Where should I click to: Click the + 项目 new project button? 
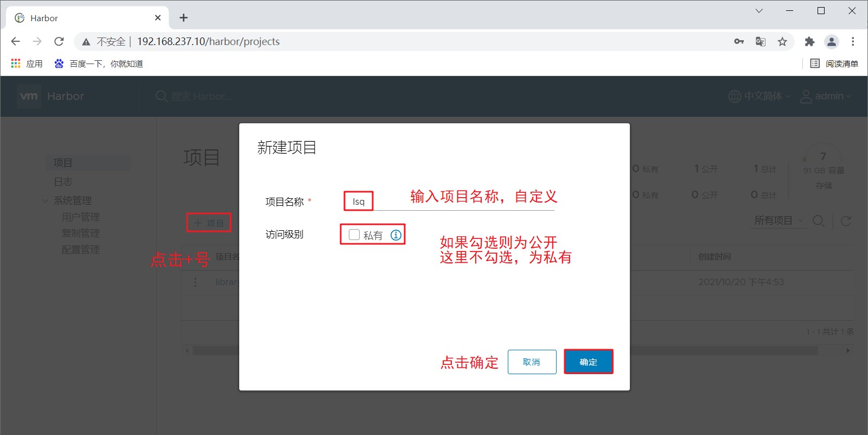pyautogui.click(x=209, y=223)
